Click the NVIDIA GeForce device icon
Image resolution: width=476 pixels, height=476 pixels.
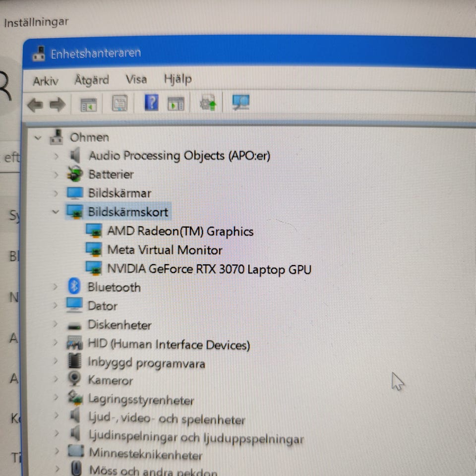tap(94, 268)
